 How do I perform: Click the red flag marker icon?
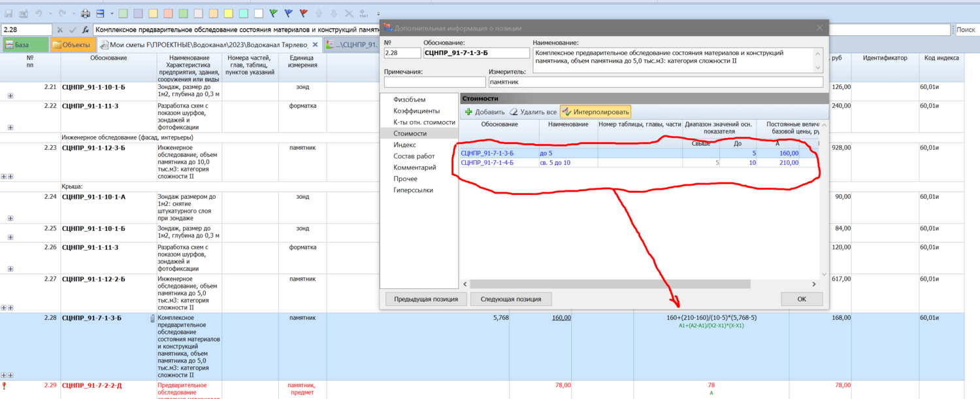pyautogui.click(x=303, y=13)
